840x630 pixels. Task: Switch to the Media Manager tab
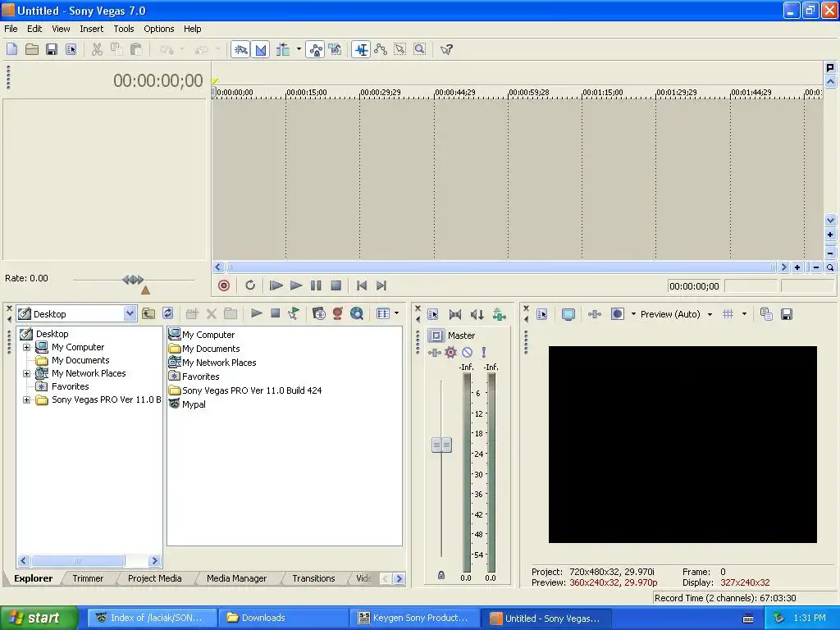[236, 578]
